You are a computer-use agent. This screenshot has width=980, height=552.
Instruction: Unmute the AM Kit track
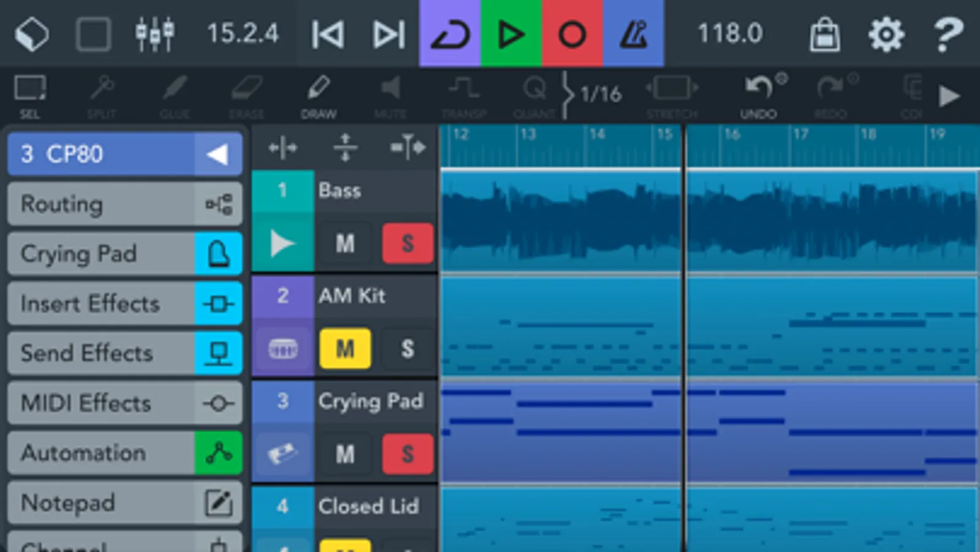point(345,348)
